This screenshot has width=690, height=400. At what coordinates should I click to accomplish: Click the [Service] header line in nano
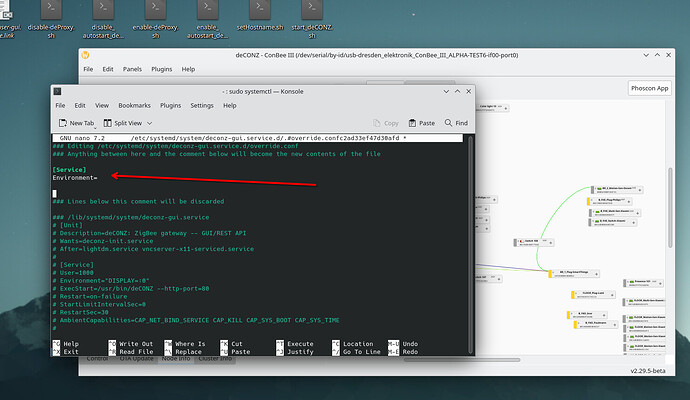coord(69,170)
